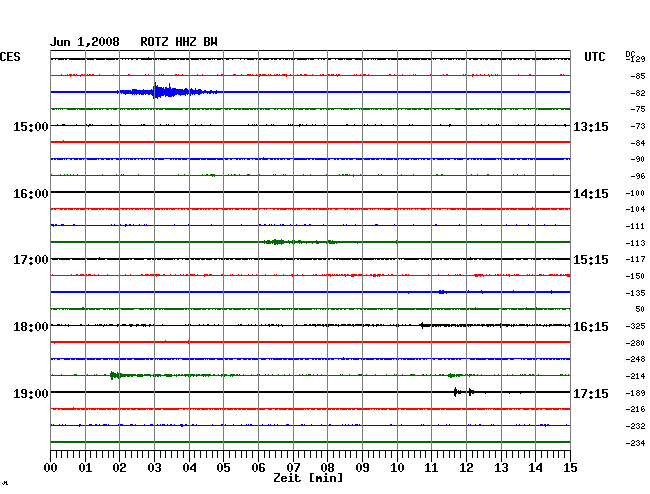Click the 15 minute axis tick label
Screen dimensions: 650x494
[570, 467]
